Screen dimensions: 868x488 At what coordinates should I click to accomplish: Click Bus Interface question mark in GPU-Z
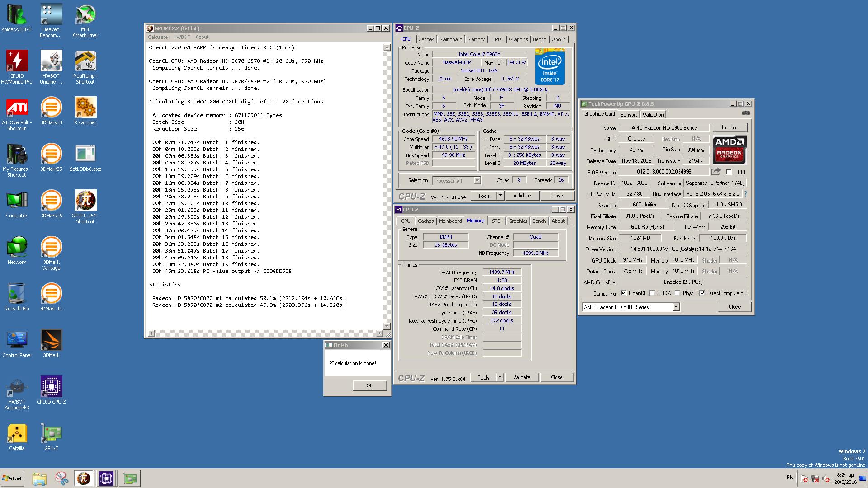(x=745, y=194)
